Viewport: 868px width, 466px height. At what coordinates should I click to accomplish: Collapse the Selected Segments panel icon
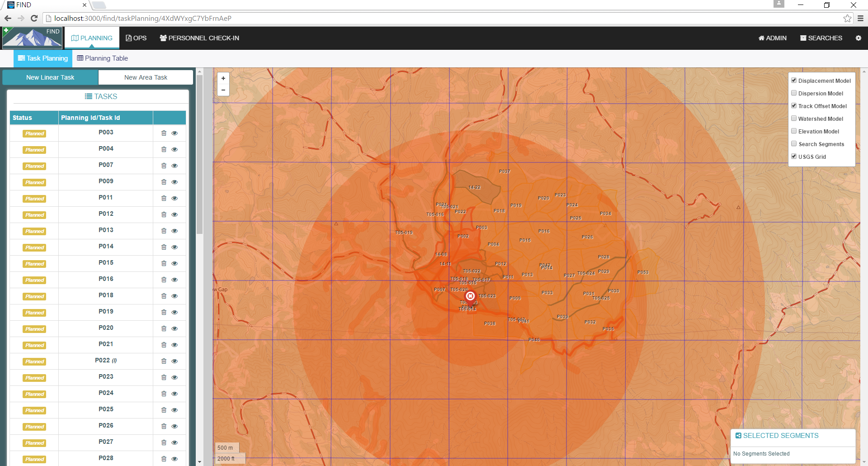click(738, 436)
